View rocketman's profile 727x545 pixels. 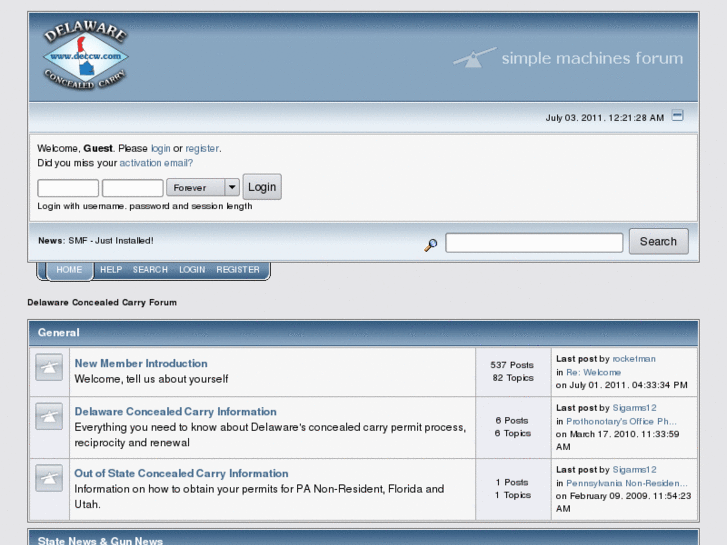coord(634,359)
